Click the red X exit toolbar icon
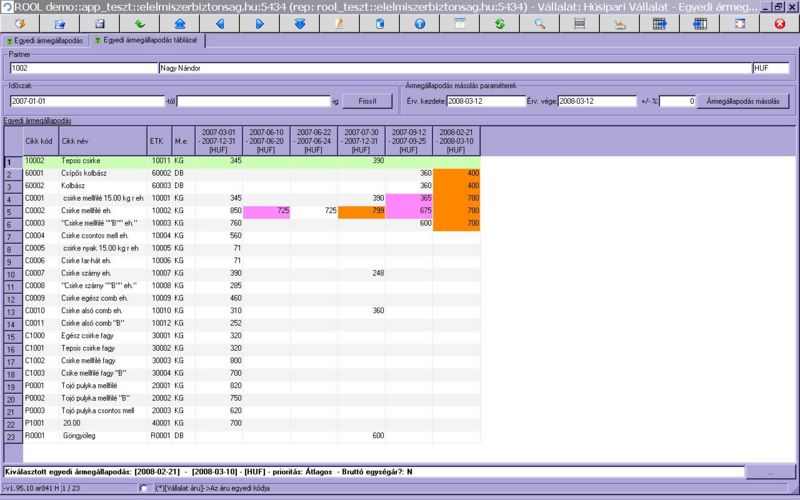 [x=779, y=23]
